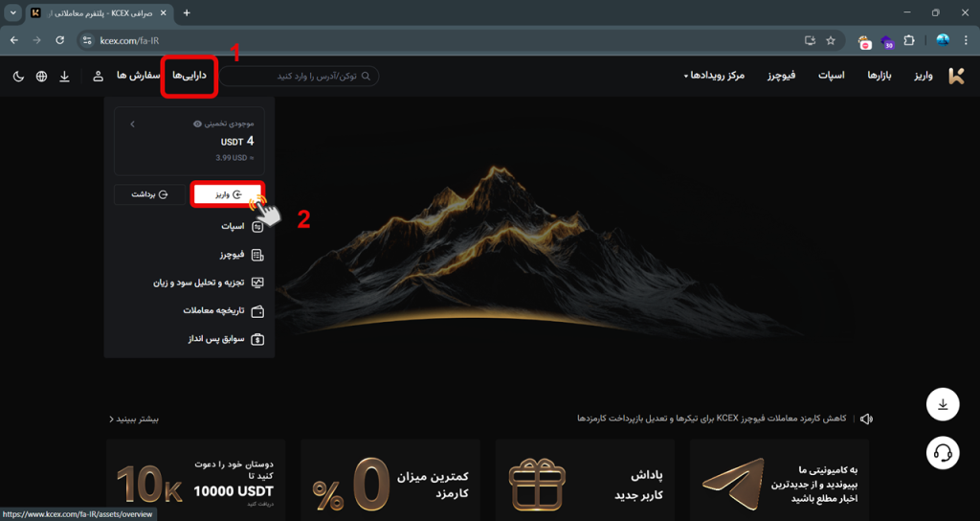The width and height of the screenshot is (980, 521).
Task: Click the purple extension badged 30
Action: click(x=887, y=42)
